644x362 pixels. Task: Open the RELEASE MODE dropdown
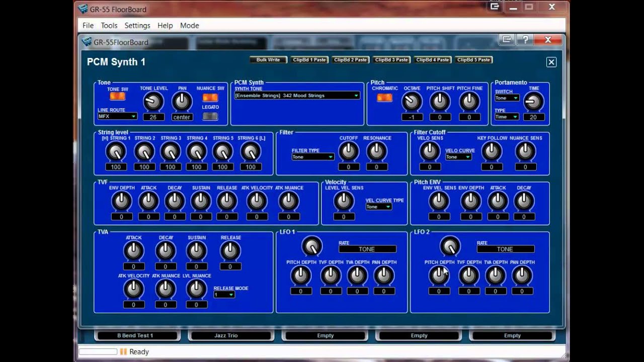click(x=224, y=295)
